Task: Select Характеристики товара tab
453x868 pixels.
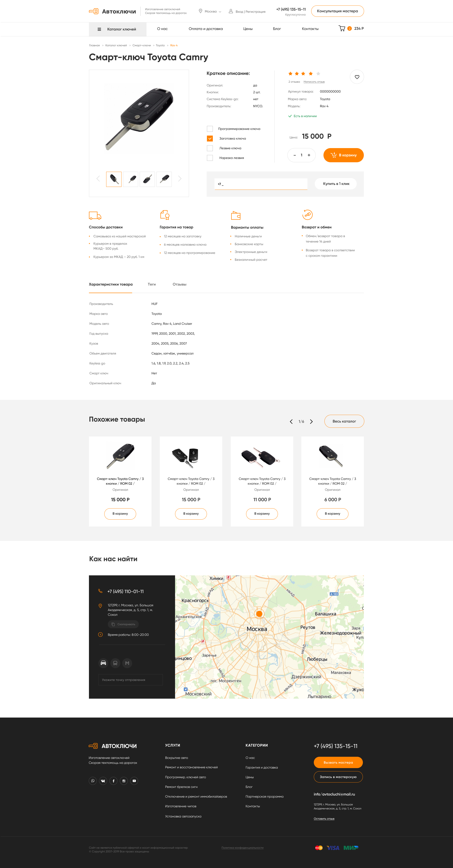Action: 111,284
